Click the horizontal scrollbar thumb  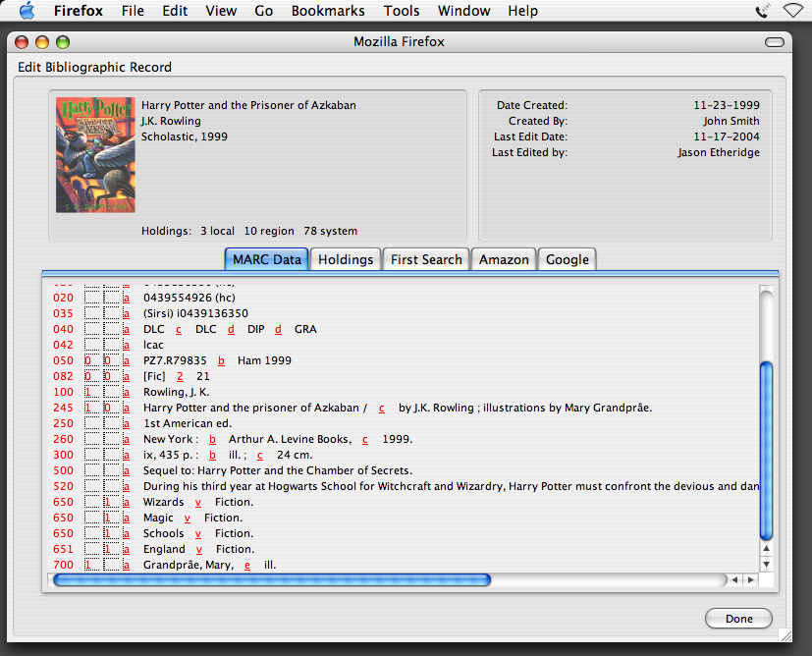click(272, 579)
